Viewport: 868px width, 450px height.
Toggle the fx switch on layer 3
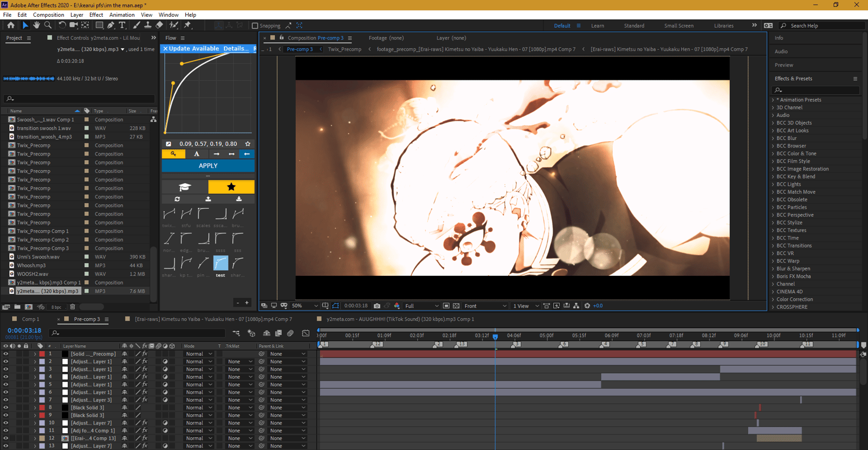tap(145, 369)
